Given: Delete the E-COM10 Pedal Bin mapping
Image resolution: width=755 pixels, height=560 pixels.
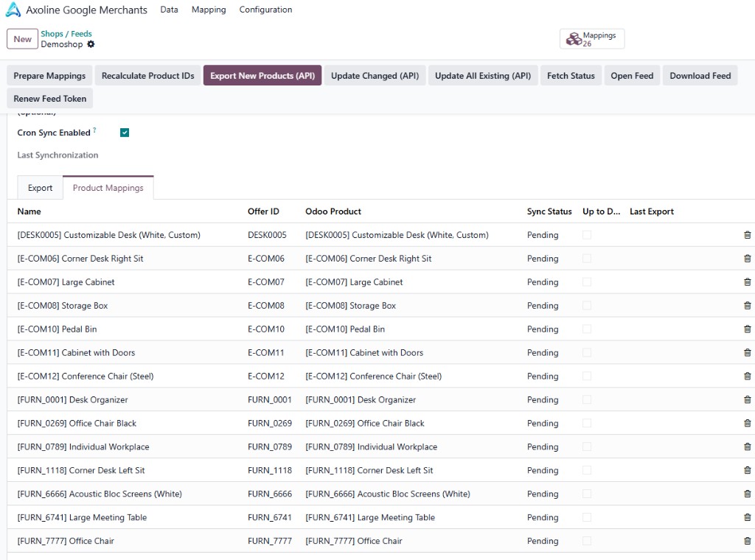Looking at the screenshot, I should (x=747, y=329).
